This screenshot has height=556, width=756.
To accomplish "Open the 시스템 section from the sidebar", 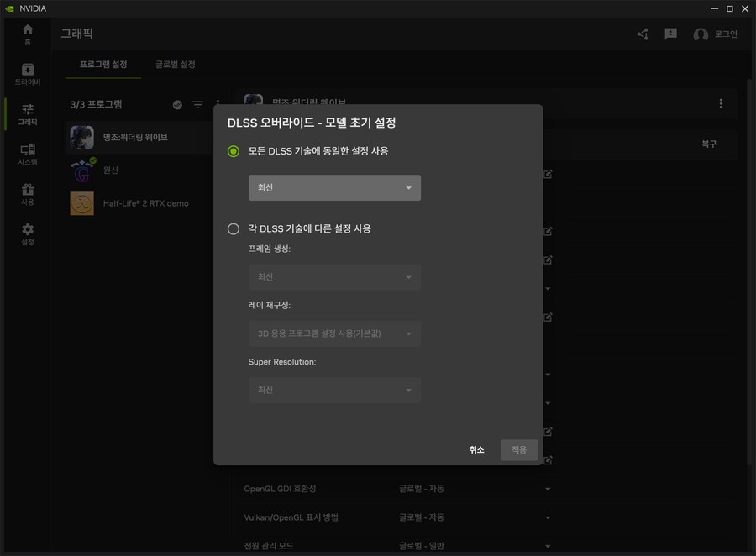I will click(26, 153).
